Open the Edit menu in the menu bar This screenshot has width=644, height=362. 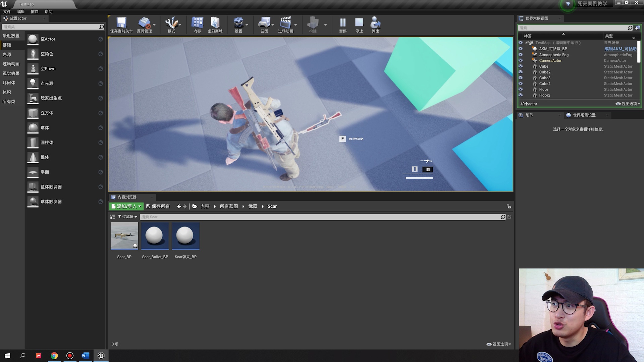[21, 11]
